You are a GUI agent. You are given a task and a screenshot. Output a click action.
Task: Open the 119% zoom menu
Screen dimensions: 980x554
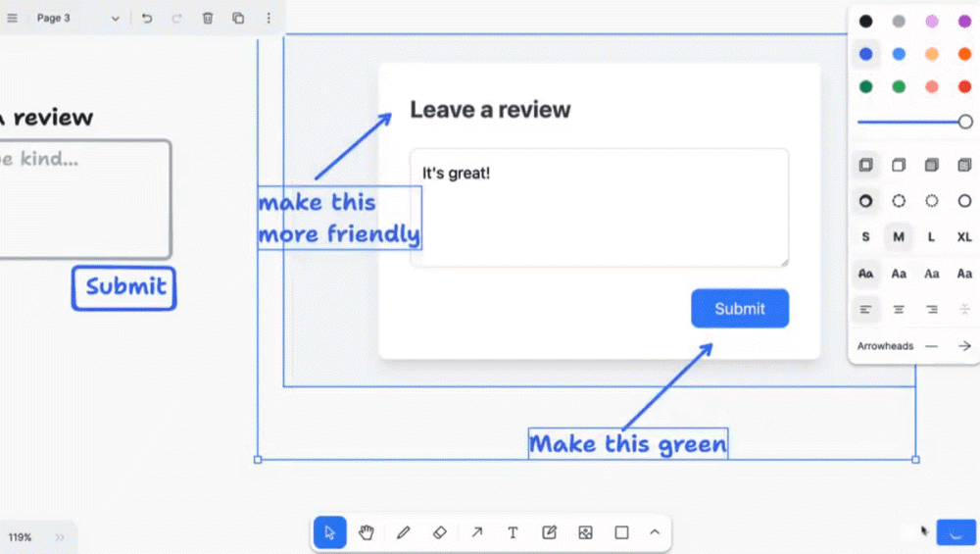(x=21, y=537)
